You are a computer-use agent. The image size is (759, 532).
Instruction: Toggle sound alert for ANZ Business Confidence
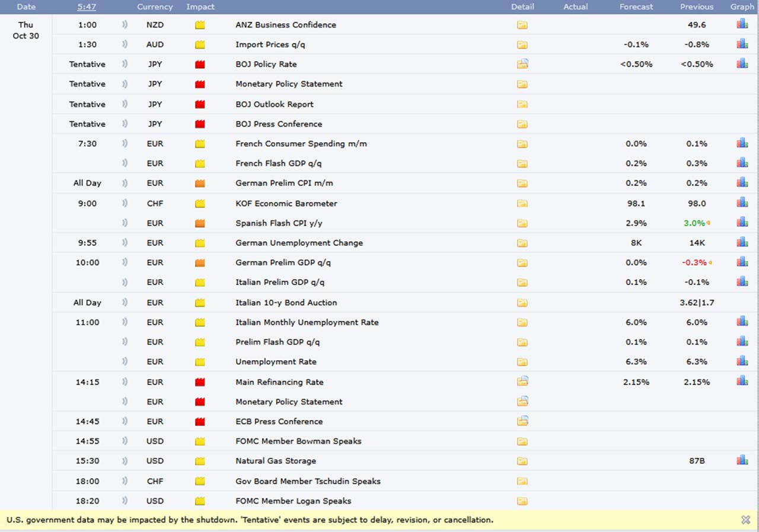(125, 25)
